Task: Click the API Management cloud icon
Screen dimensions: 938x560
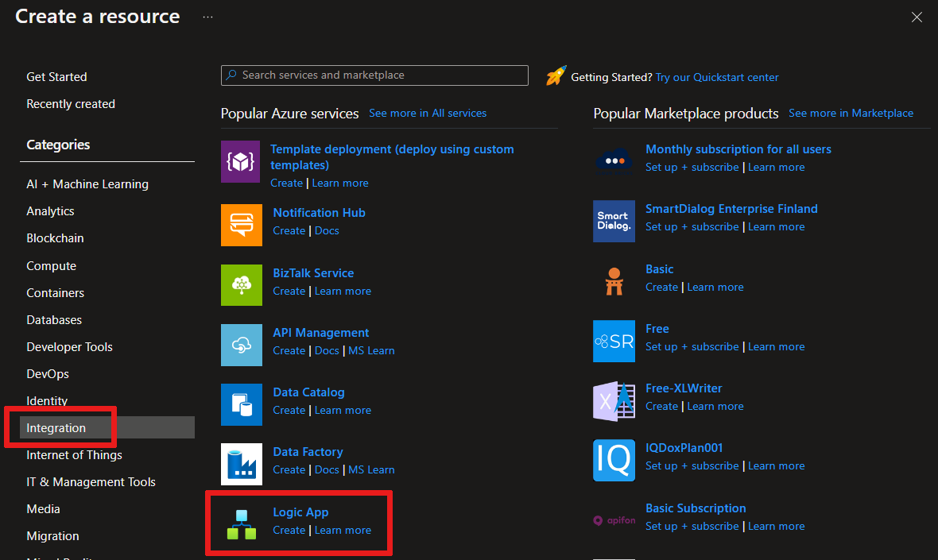Action: pyautogui.click(x=242, y=345)
